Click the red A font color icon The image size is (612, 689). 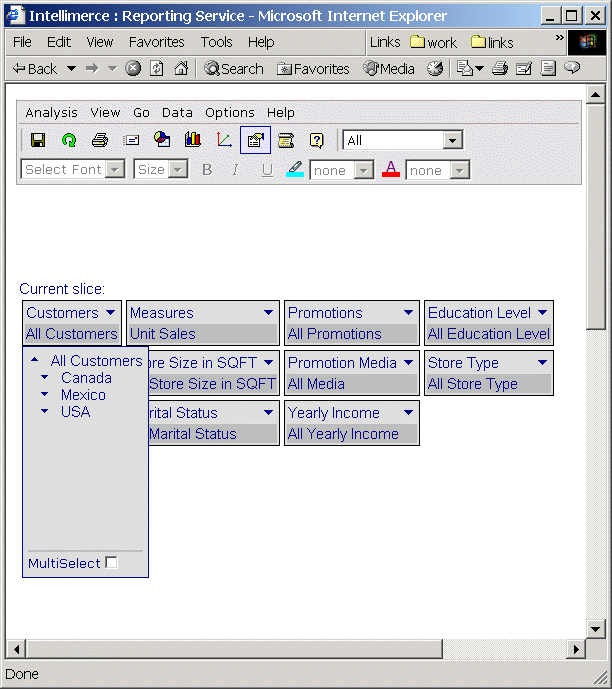click(x=391, y=169)
